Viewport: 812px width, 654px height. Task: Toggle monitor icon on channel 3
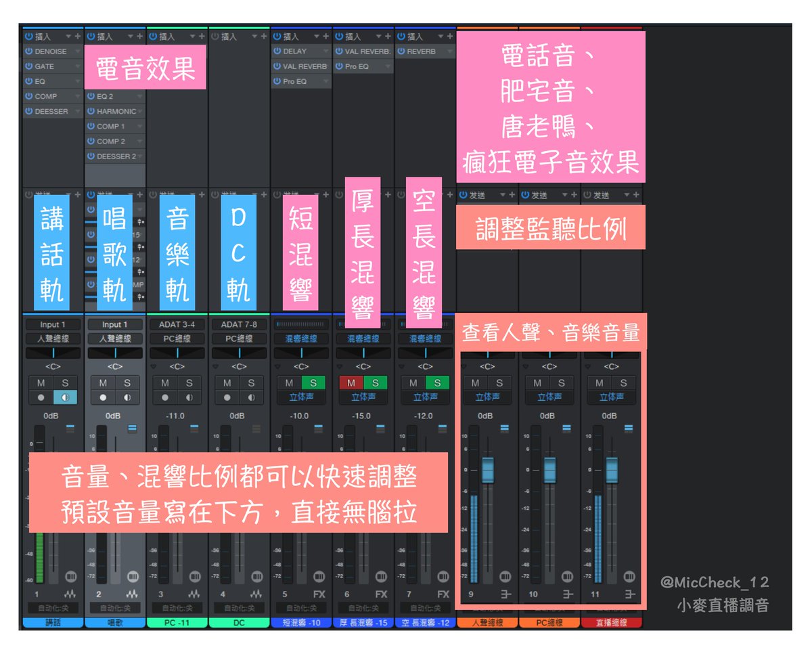189,397
